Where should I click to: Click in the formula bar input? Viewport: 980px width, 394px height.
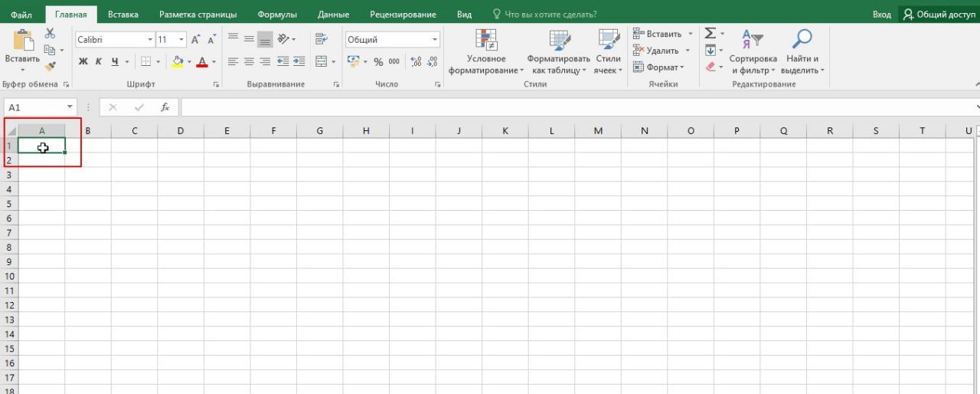(578, 107)
